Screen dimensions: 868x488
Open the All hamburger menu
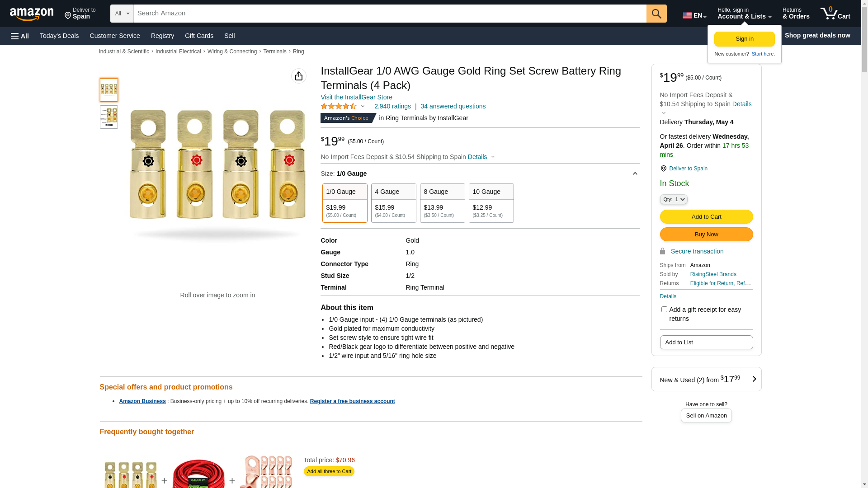pos(20,36)
